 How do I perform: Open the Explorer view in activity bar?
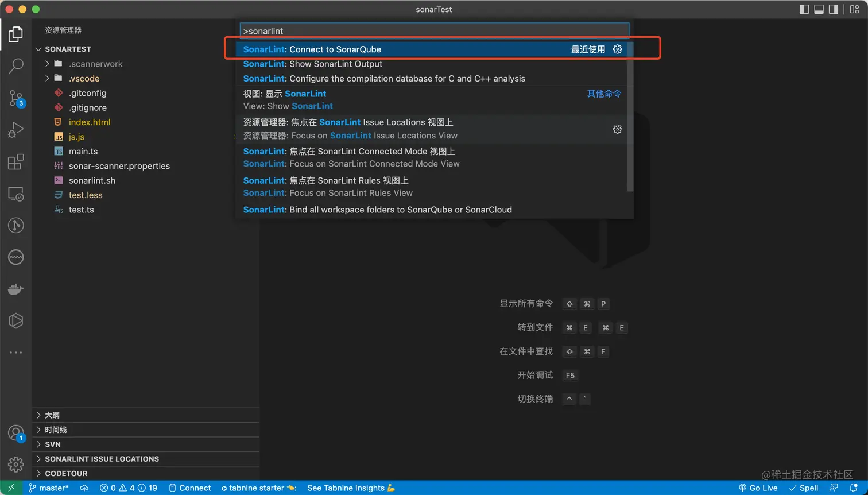15,34
